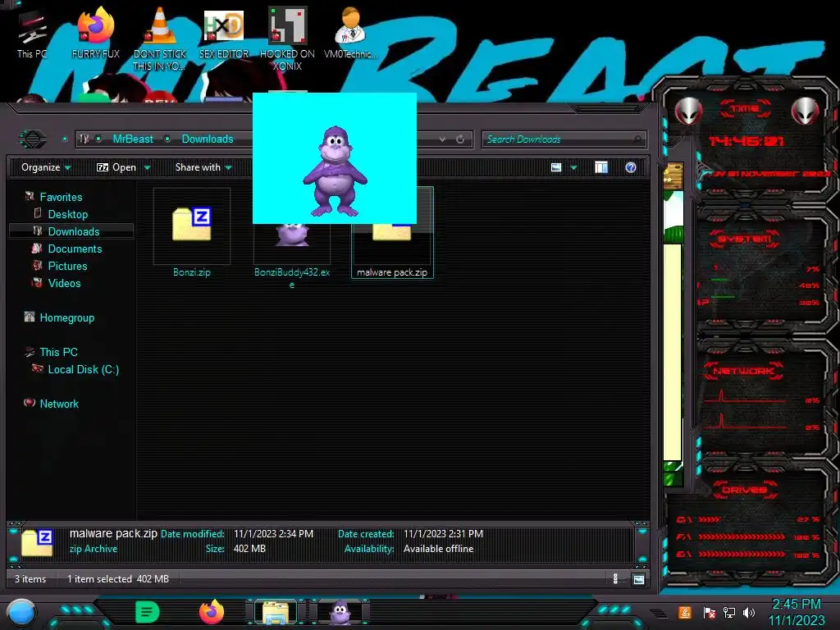Click the C:\ drive usage bar in gadget
840x630 pixels.
709,519
